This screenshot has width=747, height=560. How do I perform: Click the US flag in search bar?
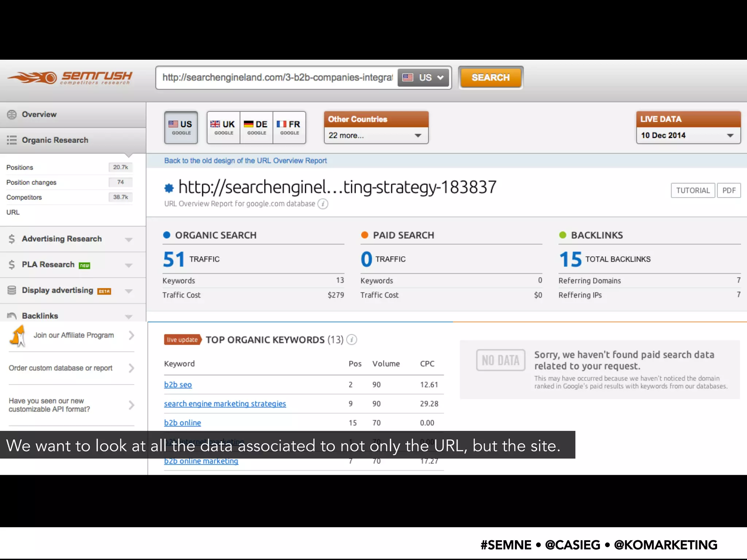tap(408, 77)
